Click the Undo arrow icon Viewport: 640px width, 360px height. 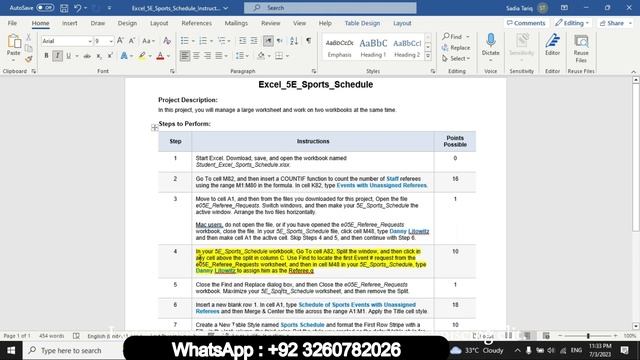pos(78,8)
